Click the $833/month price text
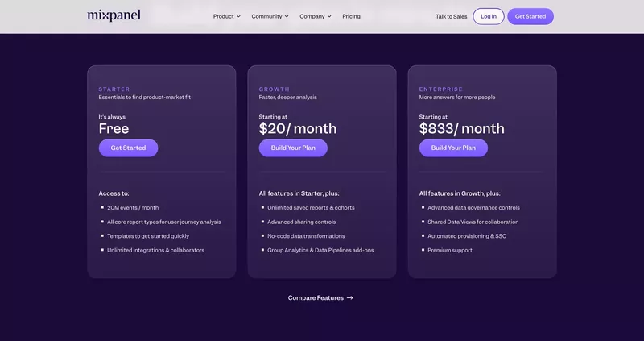 point(461,128)
